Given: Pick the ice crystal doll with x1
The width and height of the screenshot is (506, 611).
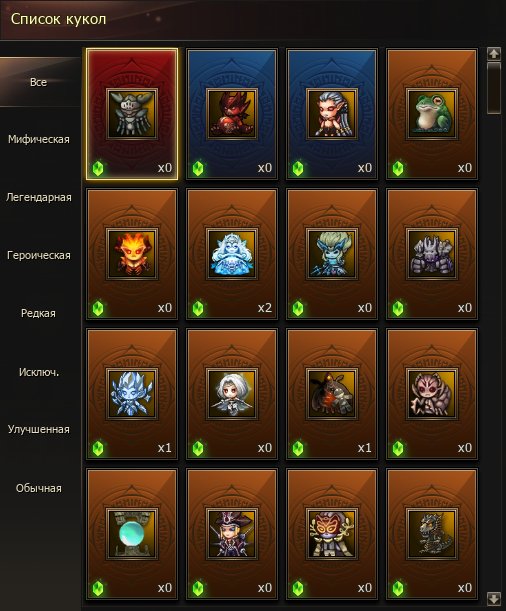Looking at the screenshot, I should [132, 394].
